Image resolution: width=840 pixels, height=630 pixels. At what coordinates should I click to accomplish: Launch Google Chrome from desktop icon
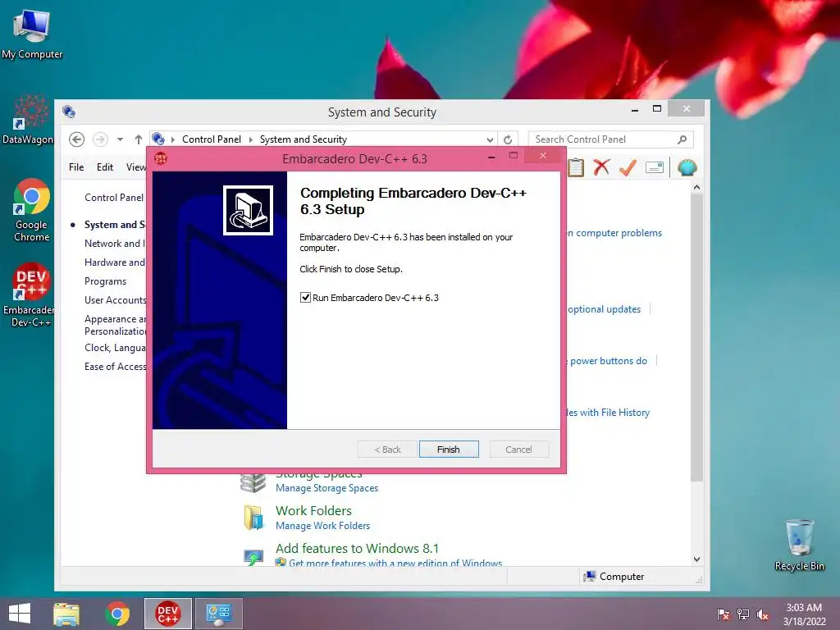pyautogui.click(x=32, y=210)
